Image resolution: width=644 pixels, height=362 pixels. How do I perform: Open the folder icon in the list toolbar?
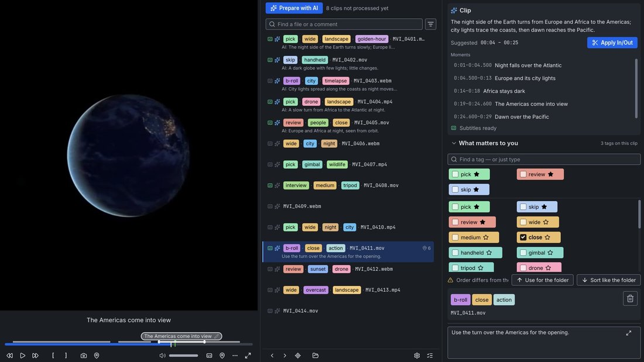tap(315, 356)
